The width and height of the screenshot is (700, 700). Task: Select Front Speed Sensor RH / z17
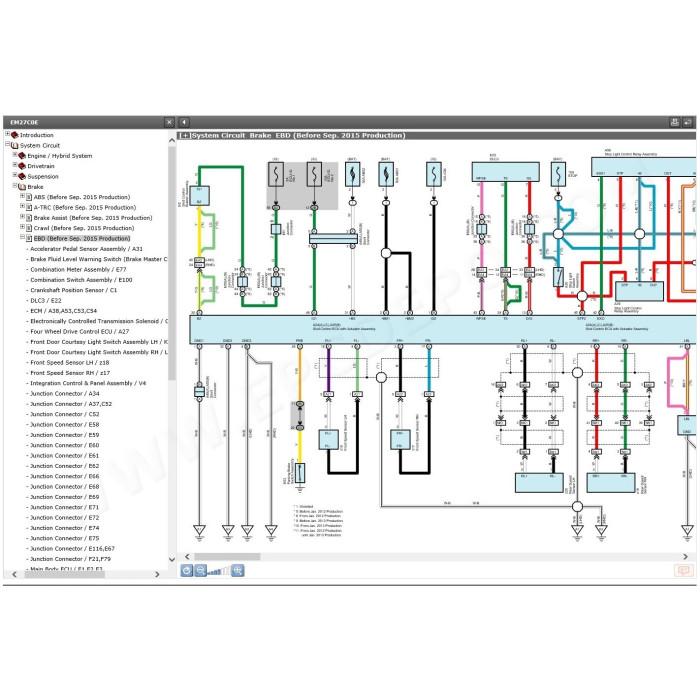point(70,373)
